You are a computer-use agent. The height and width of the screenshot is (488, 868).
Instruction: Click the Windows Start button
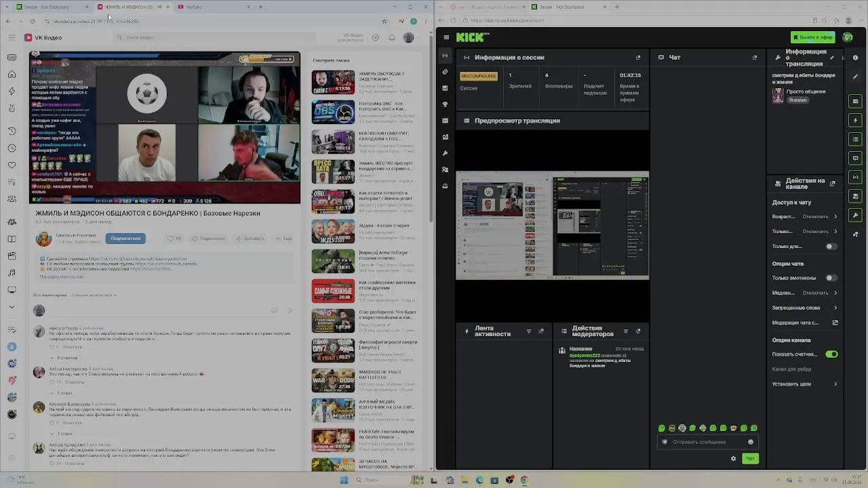344,480
